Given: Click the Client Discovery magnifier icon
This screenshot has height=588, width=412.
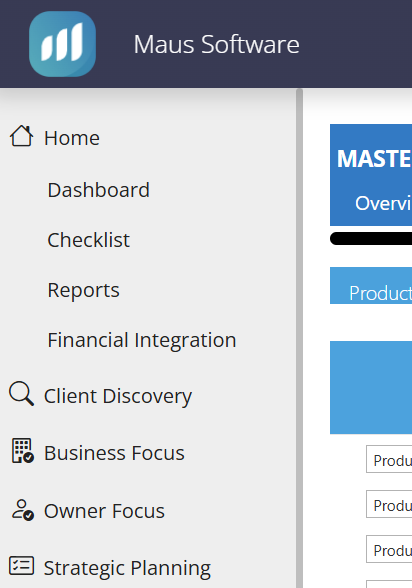Looking at the screenshot, I should pos(21,394).
